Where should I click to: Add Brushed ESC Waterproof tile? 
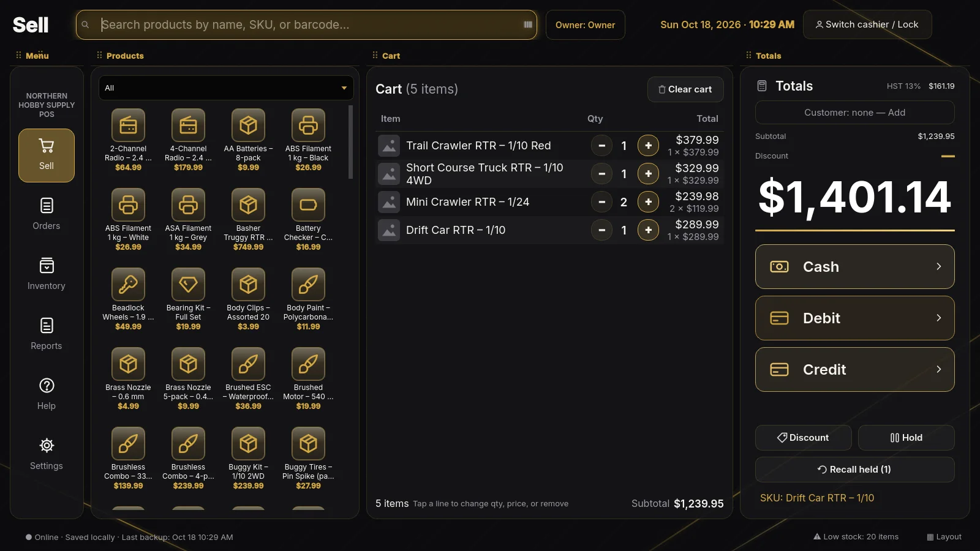pyautogui.click(x=248, y=379)
